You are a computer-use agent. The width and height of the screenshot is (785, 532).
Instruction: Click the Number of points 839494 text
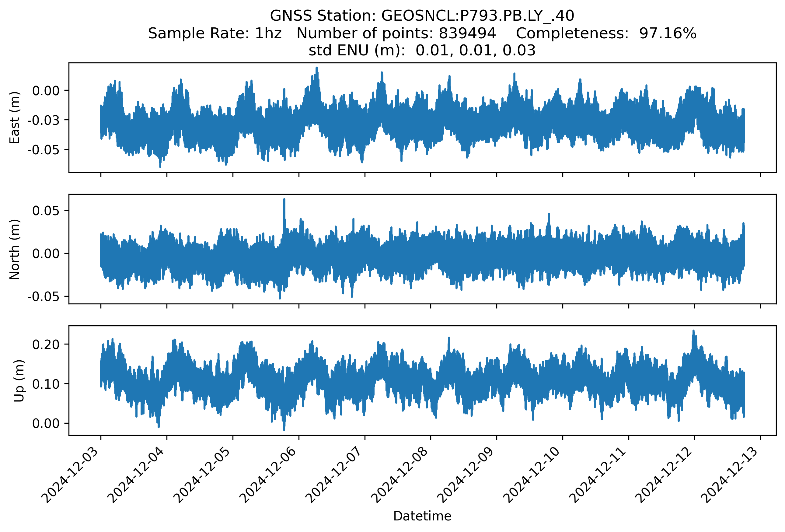tap(396, 33)
